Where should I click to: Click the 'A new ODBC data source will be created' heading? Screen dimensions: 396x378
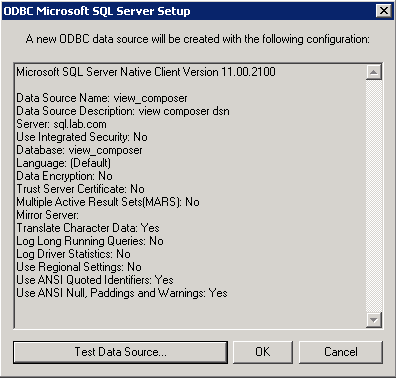pyautogui.click(x=198, y=39)
